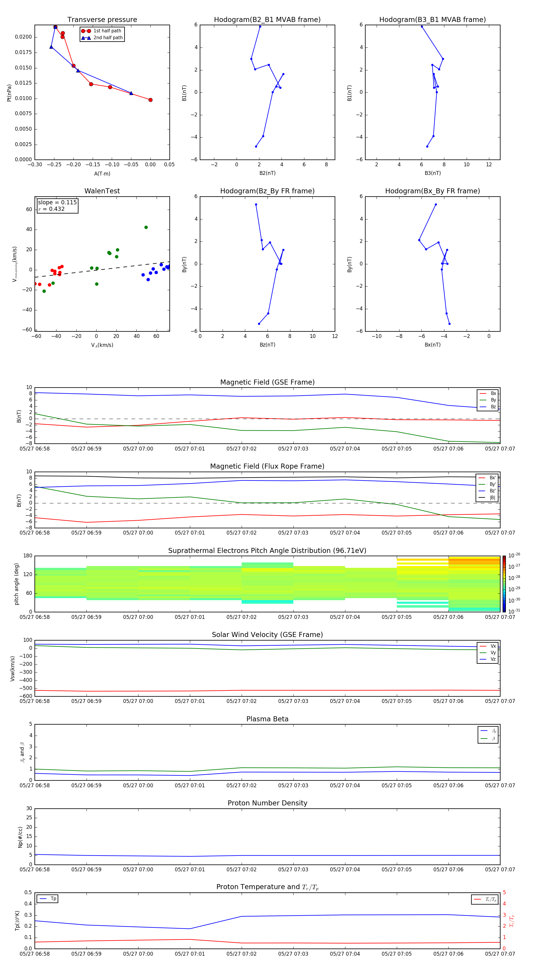This screenshot has height=980, width=535.
Task: Click 'Hodogram(Bx_By FR frame)' title
Action: 432,191
